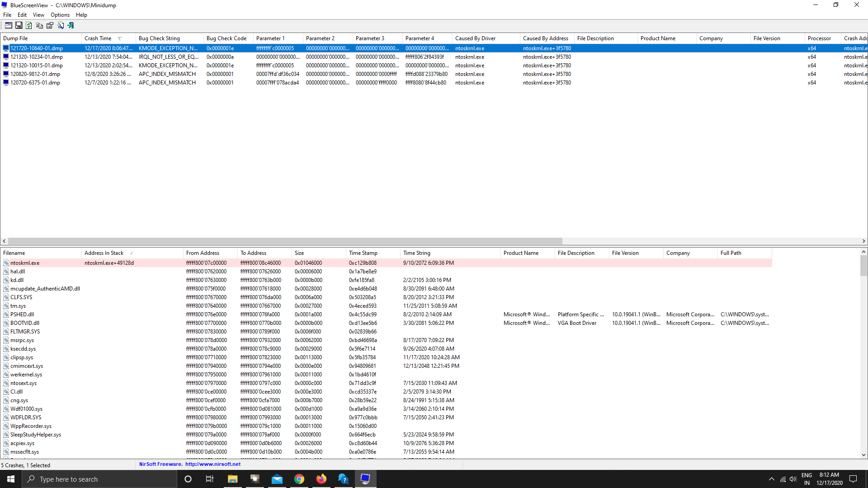868x488 pixels.
Task: Click the upper pane scroll-right arrow
Action: coord(864,241)
